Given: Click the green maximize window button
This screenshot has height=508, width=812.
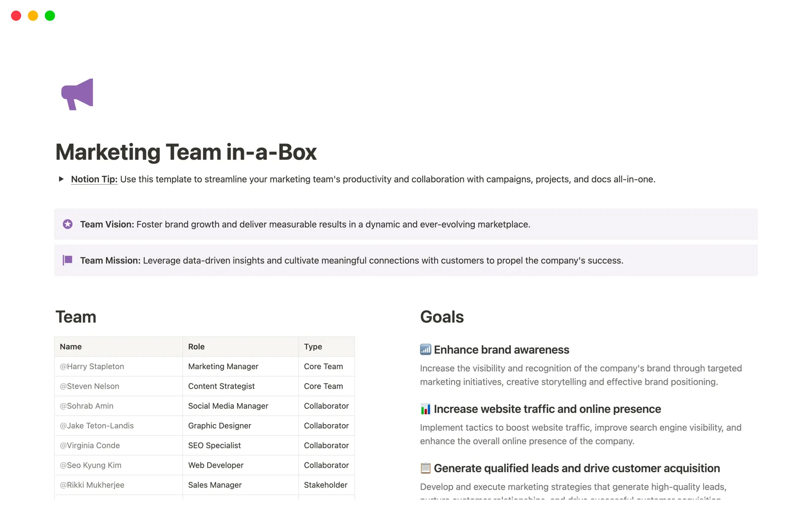Looking at the screenshot, I should 50,16.
